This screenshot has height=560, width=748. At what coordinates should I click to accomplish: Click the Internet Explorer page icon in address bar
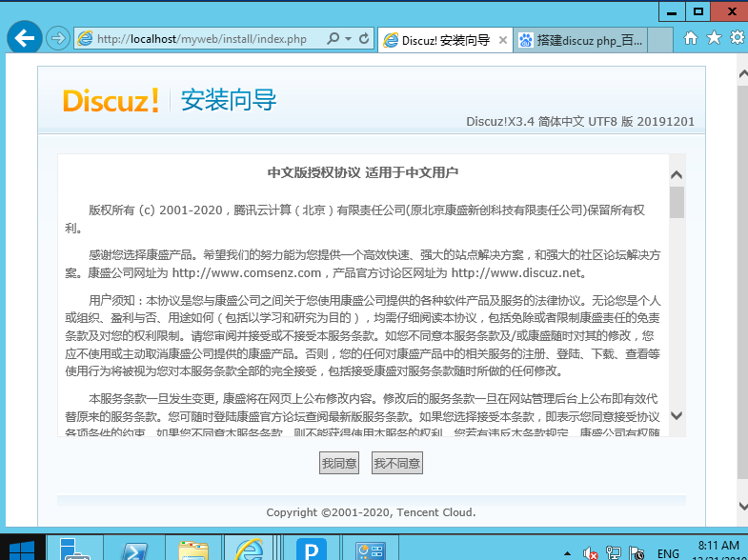pos(85,39)
